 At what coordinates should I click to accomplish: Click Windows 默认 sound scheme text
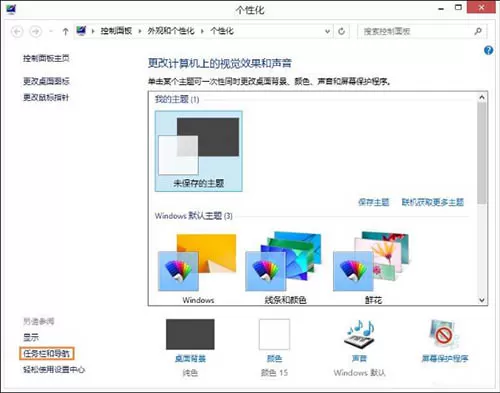tap(359, 372)
